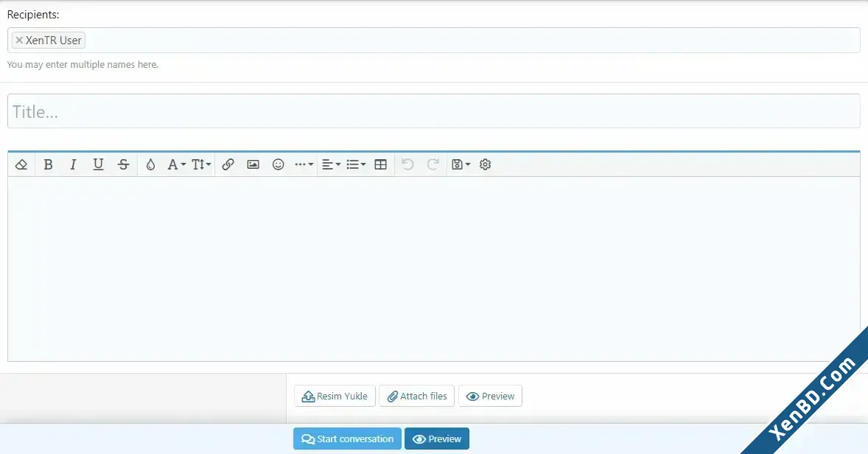Open the text alignment dropdown
This screenshot has width=868, height=454.
click(331, 164)
